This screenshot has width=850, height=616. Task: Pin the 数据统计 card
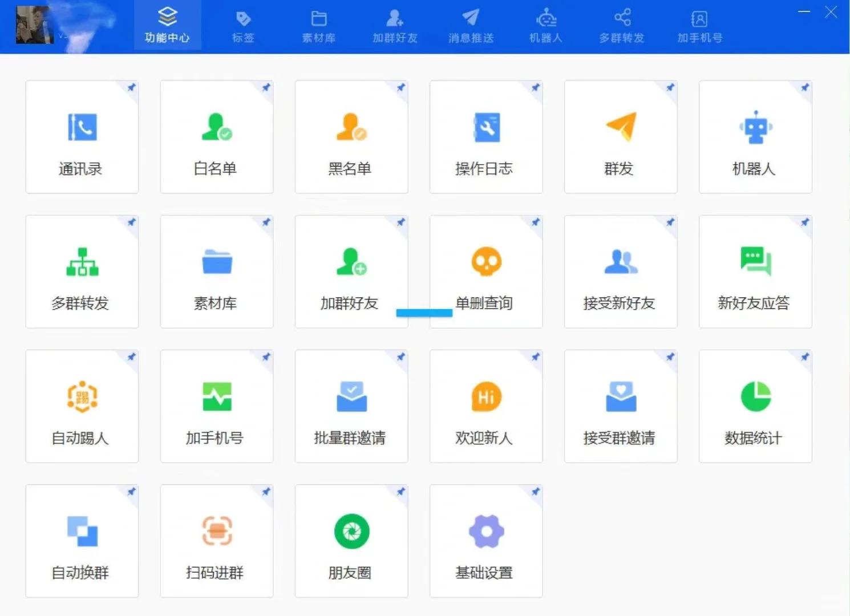(804, 357)
